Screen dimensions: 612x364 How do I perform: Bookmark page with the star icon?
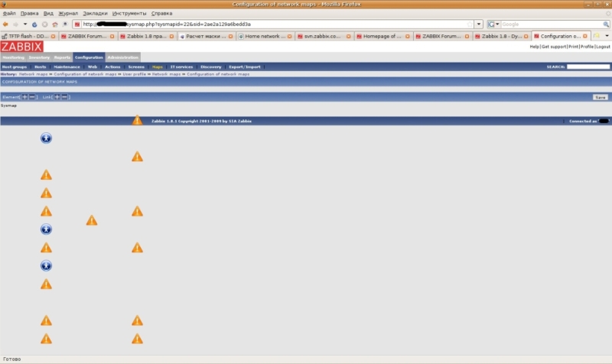470,24
